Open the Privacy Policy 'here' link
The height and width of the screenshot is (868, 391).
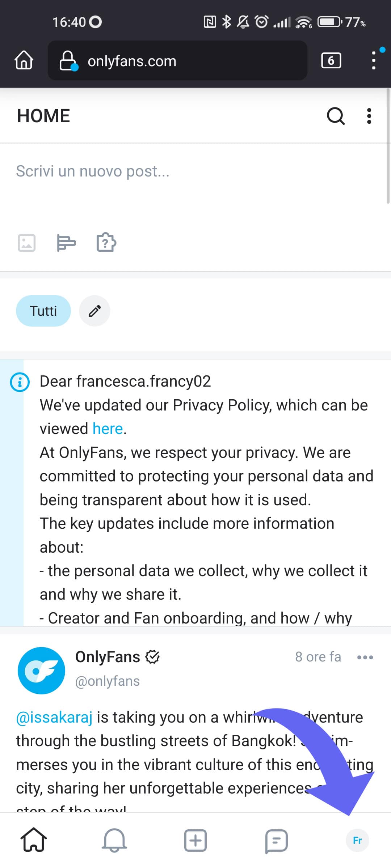pyautogui.click(x=108, y=429)
